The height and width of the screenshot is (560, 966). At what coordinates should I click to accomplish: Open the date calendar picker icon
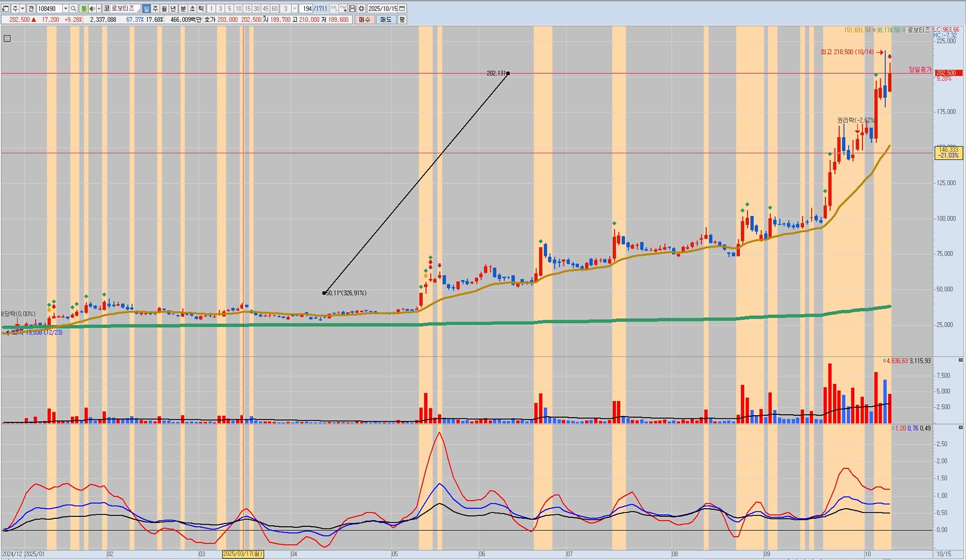click(402, 9)
